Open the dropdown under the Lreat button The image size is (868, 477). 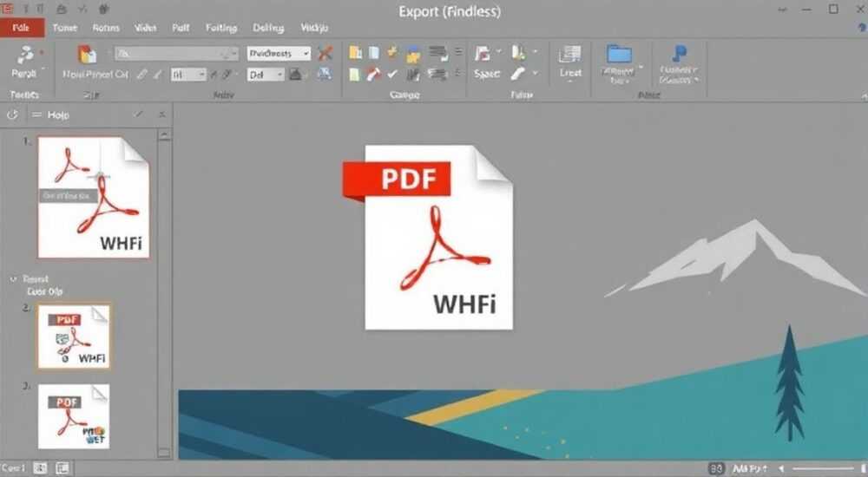569,82
